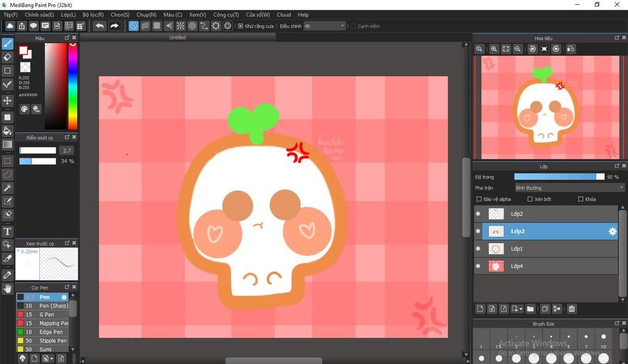Select the Eraser tool in left toolbar

click(x=7, y=57)
